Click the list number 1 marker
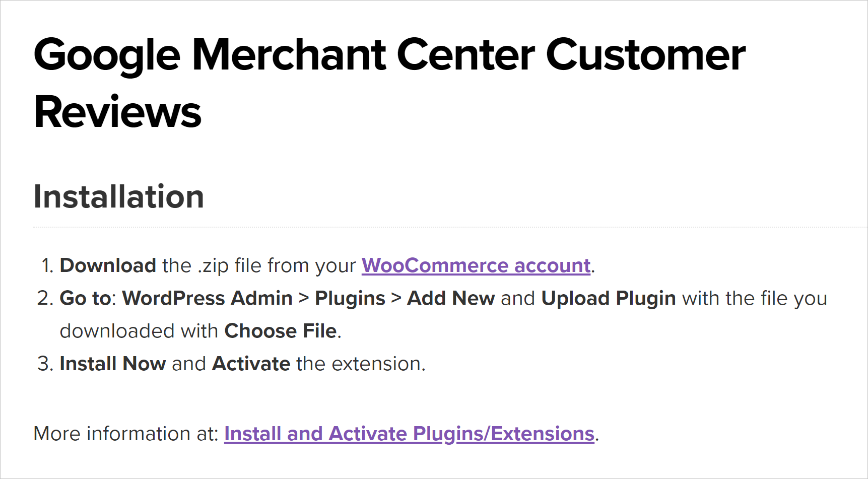868x479 pixels. click(47, 265)
